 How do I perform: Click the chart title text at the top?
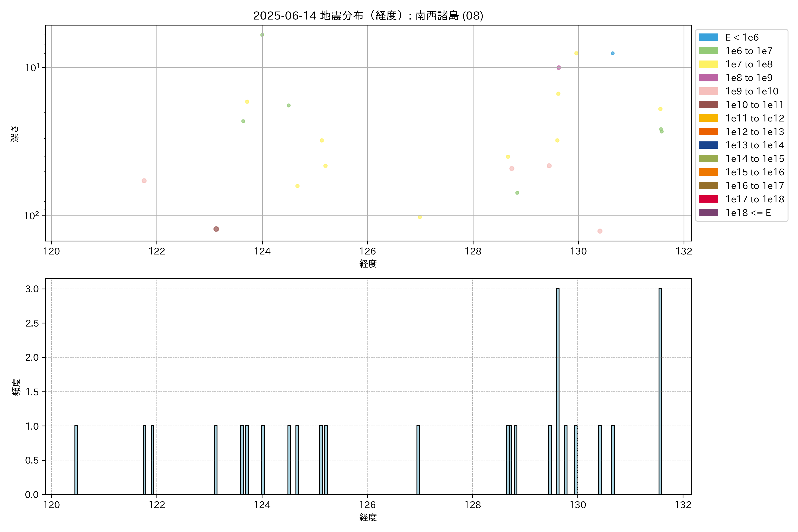[368, 16]
